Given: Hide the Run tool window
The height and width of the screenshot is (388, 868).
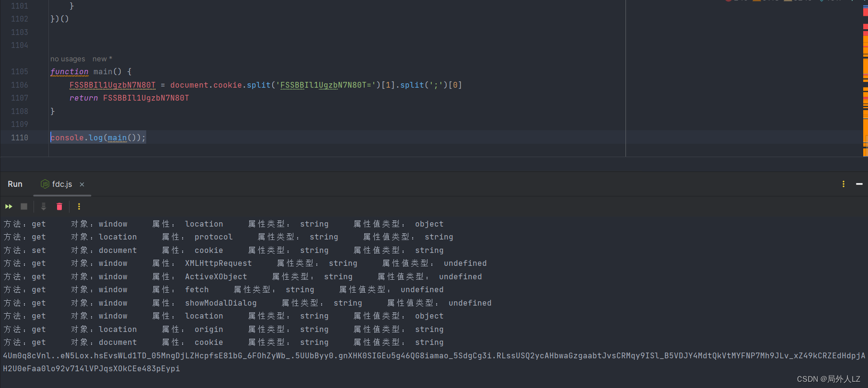Looking at the screenshot, I should [859, 184].
